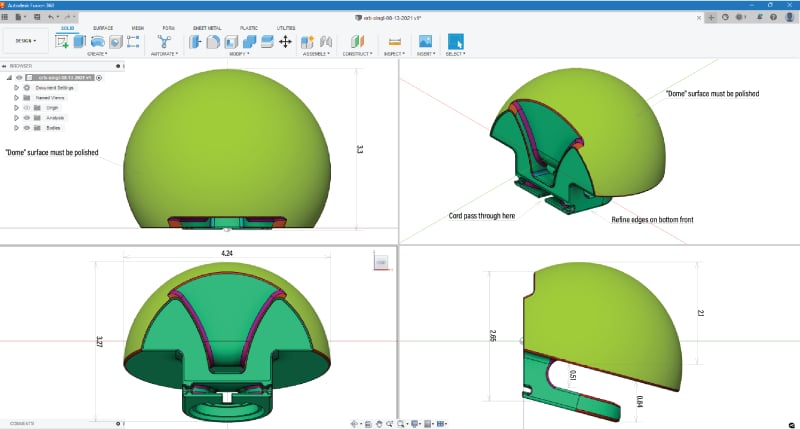This screenshot has height=429, width=800.
Task: Open the data panel grid icon
Action: tap(5, 17)
